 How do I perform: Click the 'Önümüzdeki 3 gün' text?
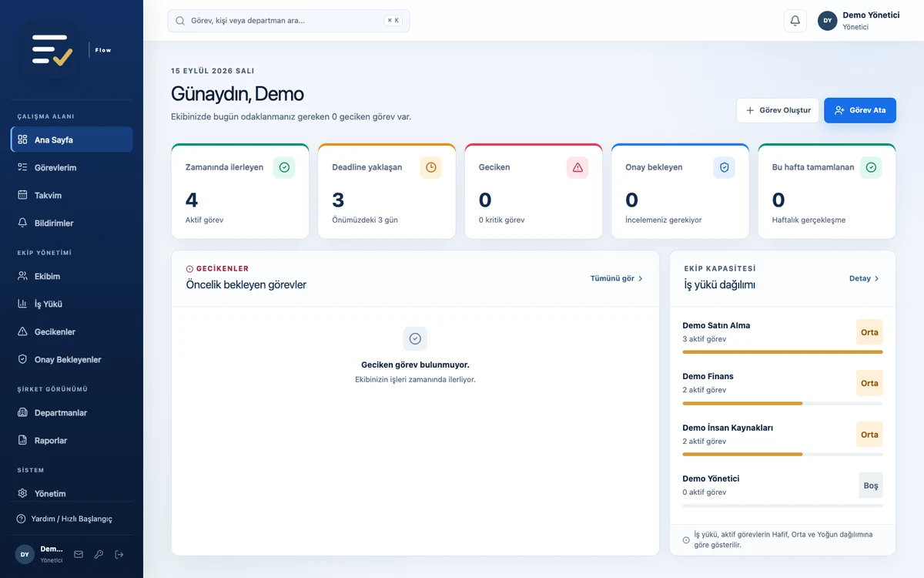coord(365,220)
